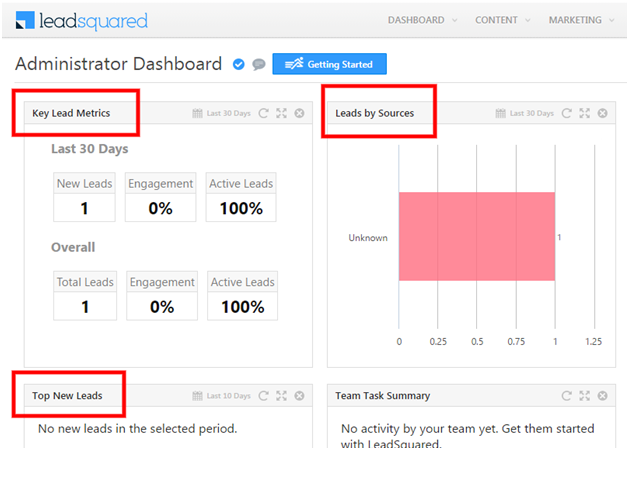Click the Getting Started button
The image size is (628, 478).
point(330,64)
